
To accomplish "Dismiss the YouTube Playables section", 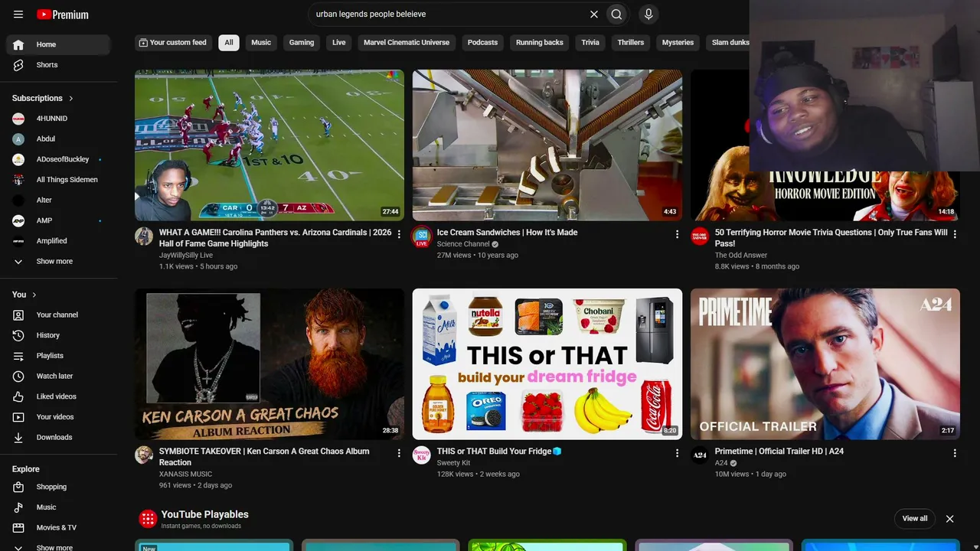I will click(x=949, y=519).
